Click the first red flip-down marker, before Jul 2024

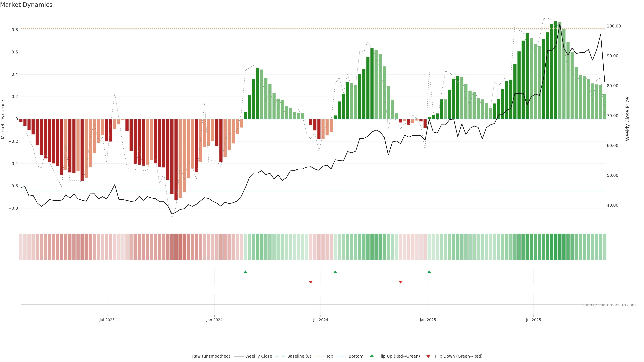(311, 282)
